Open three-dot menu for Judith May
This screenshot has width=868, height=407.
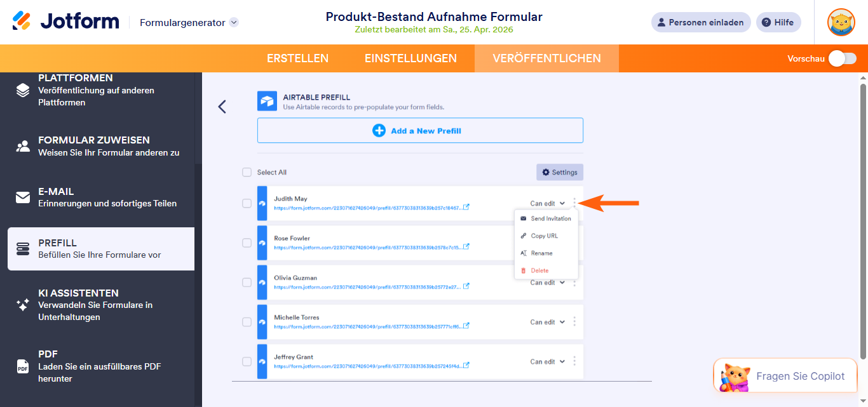click(x=574, y=203)
